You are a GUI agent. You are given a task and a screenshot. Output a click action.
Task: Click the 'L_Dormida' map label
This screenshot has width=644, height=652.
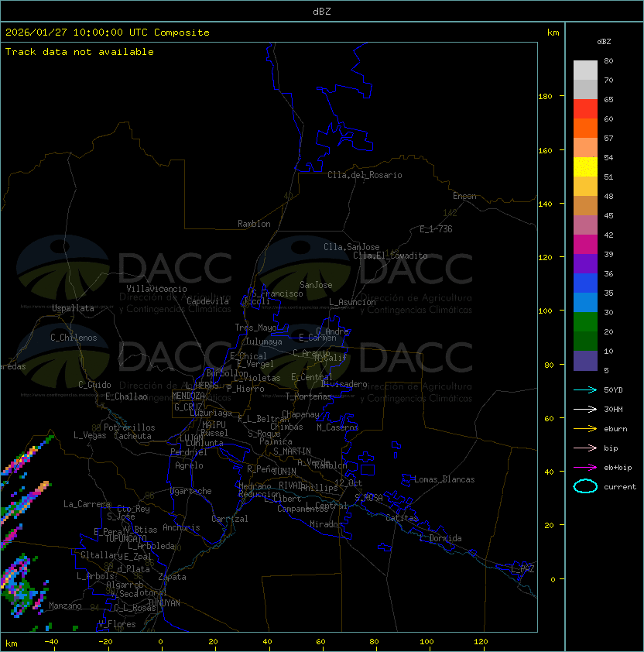point(440,538)
